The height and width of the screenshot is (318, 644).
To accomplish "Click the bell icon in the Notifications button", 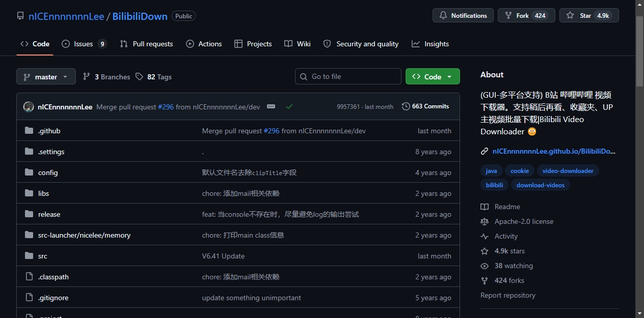I will 443,16.
